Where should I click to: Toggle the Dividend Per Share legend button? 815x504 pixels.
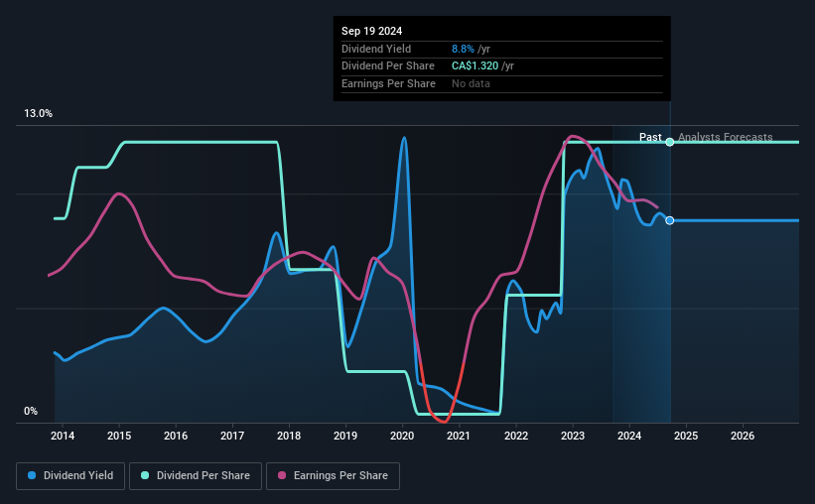point(196,476)
